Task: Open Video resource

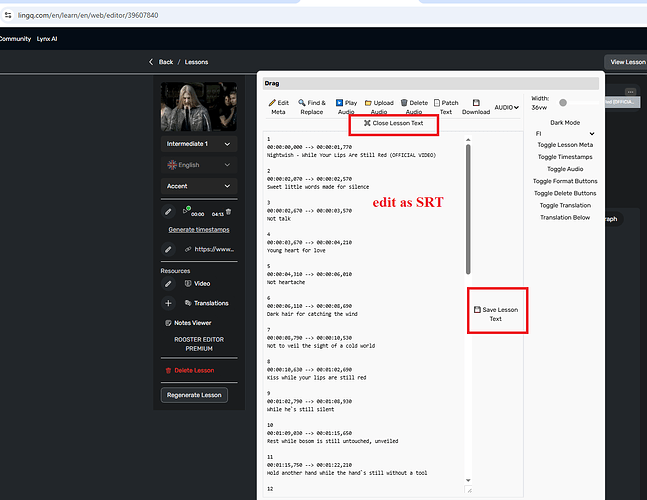Action: [198, 283]
